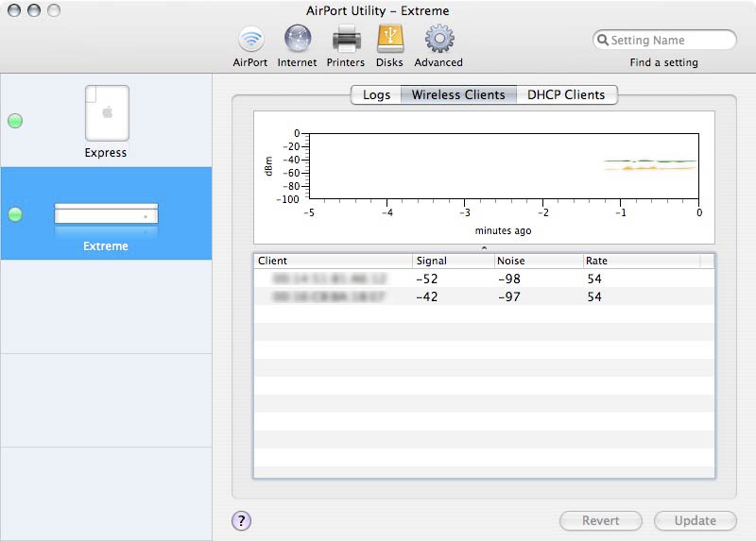Image resolution: width=756 pixels, height=541 pixels.
Task: Click the Express green status light
Action: [x=15, y=121]
